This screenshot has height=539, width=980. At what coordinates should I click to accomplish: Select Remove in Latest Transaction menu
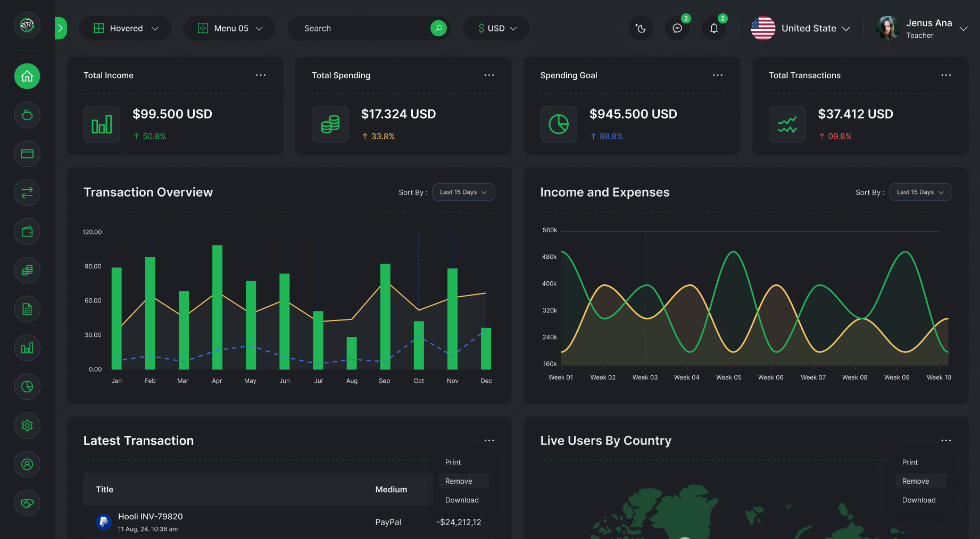click(459, 481)
